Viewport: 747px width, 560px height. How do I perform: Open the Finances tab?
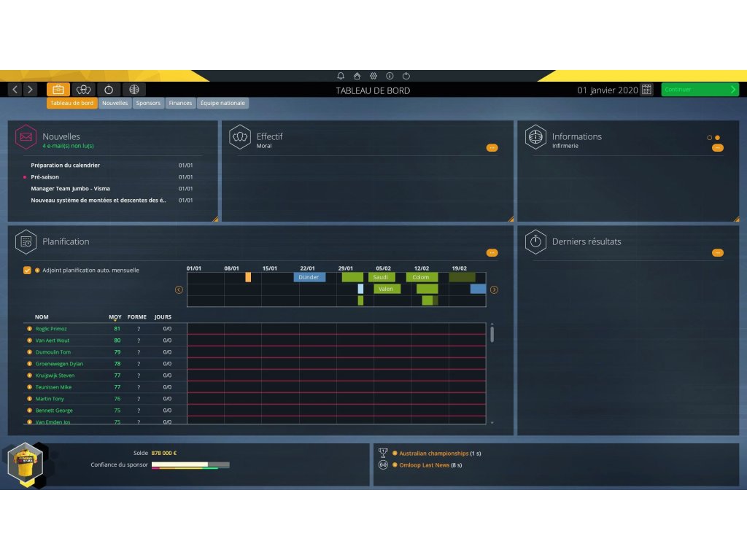[x=181, y=103]
